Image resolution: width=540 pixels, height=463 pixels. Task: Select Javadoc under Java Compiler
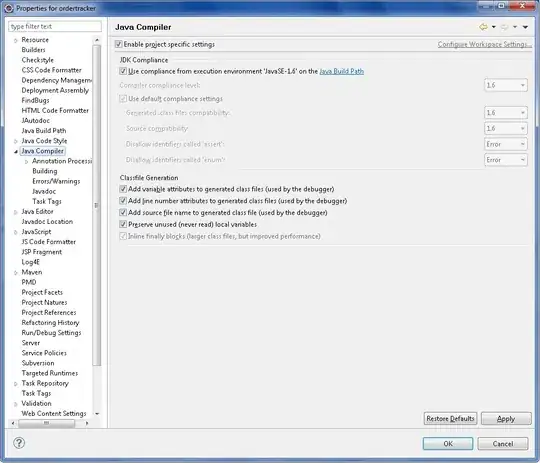(x=44, y=191)
